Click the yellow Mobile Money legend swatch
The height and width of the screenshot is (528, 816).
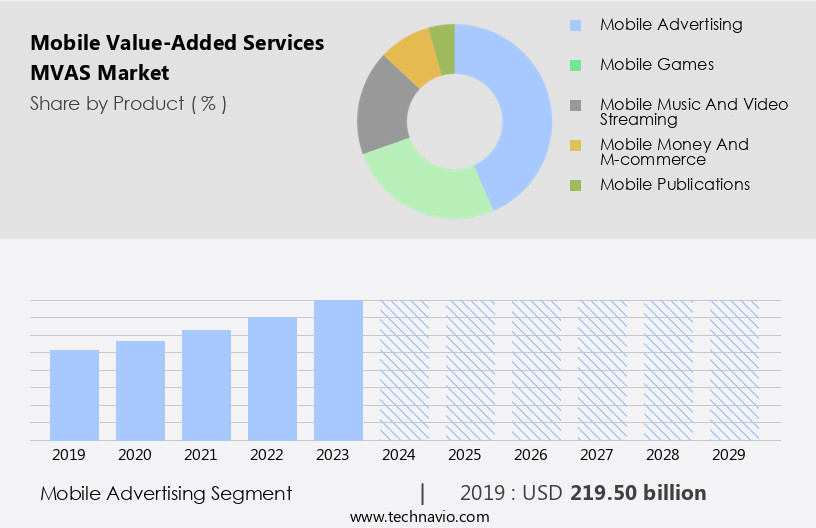pyautogui.click(x=575, y=145)
